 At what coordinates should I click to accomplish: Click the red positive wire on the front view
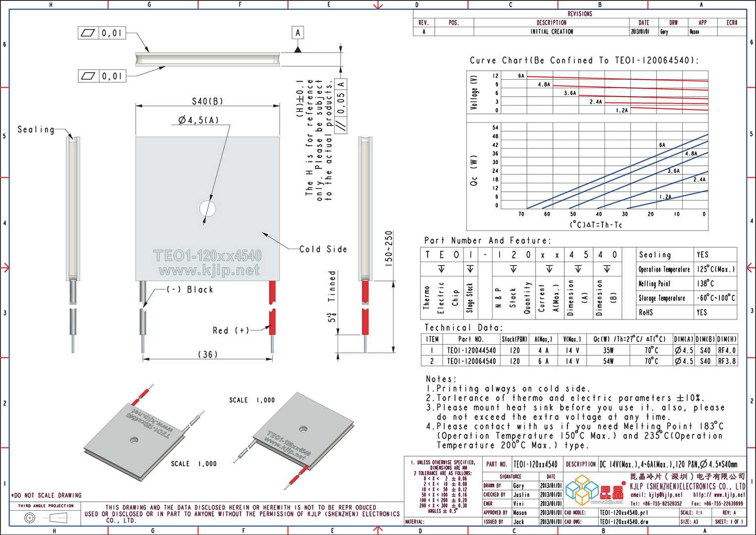tap(272, 308)
